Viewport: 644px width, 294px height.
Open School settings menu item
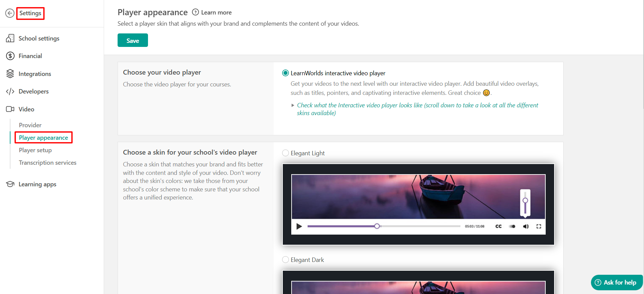coord(39,38)
